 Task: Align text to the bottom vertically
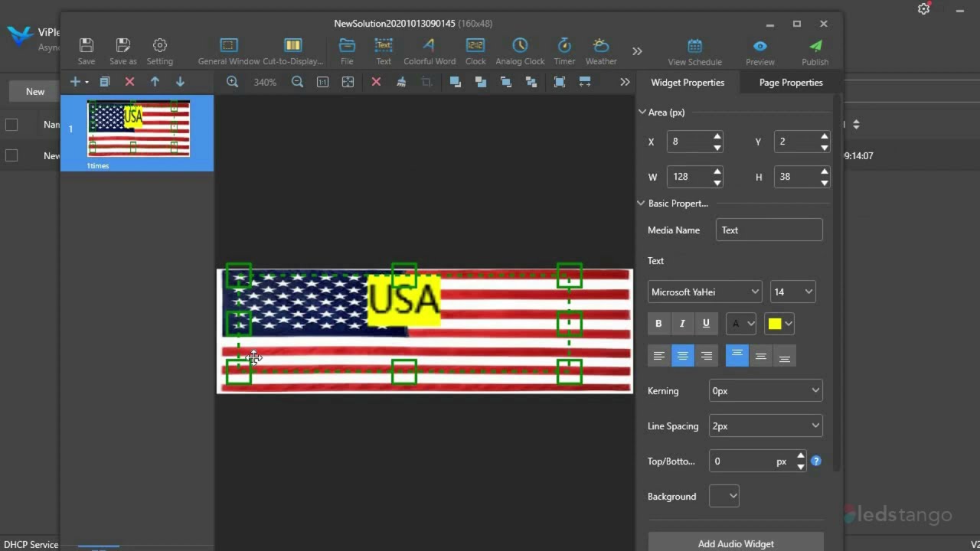(x=785, y=356)
